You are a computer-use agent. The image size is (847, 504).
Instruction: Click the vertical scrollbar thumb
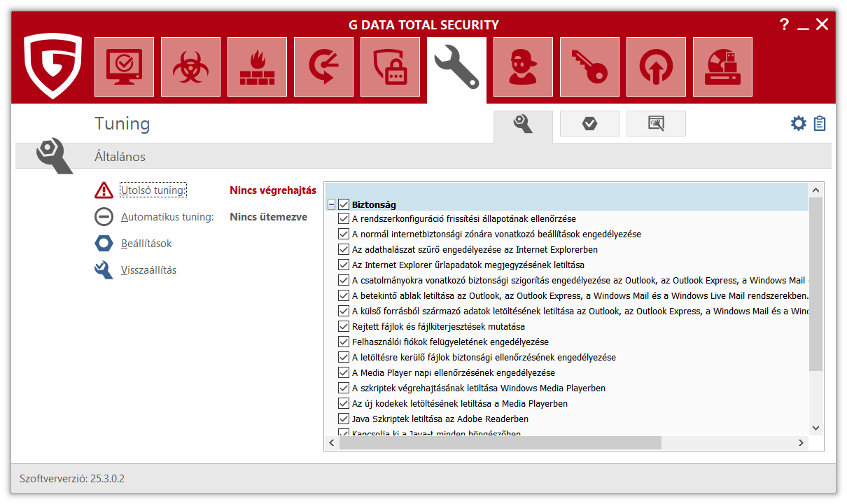815,283
